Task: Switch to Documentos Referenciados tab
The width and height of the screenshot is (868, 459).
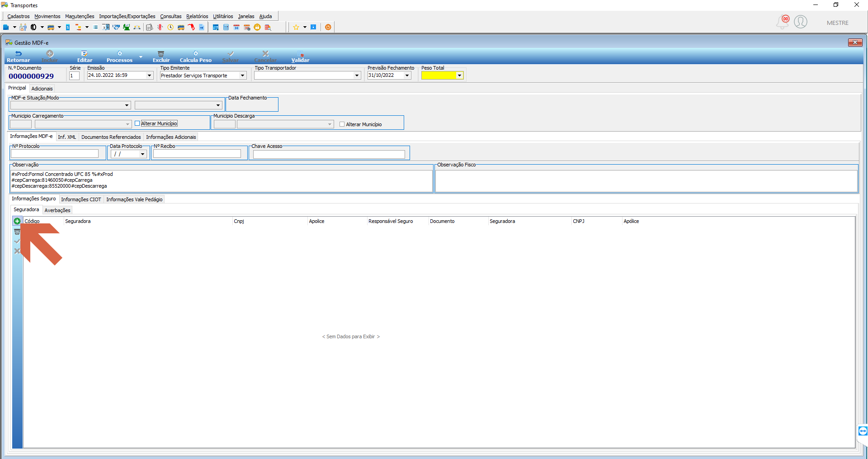Action: pyautogui.click(x=111, y=137)
